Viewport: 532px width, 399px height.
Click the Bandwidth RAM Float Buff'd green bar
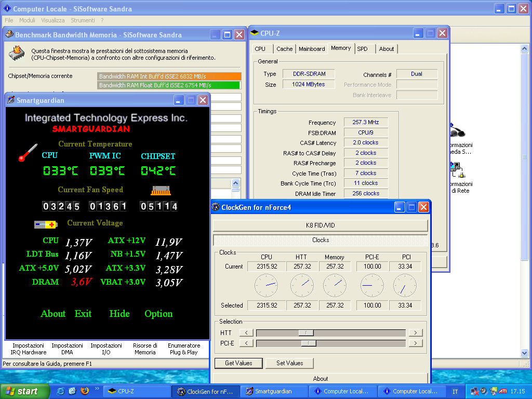[169, 85]
